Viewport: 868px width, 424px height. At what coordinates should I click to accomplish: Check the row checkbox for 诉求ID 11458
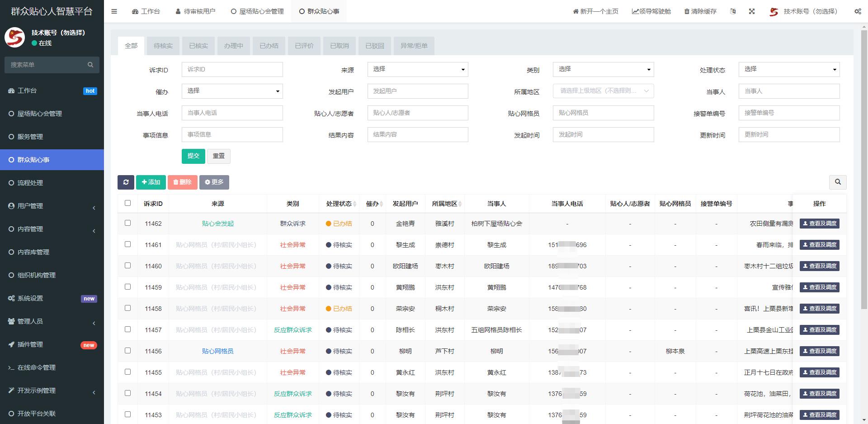pos(127,308)
